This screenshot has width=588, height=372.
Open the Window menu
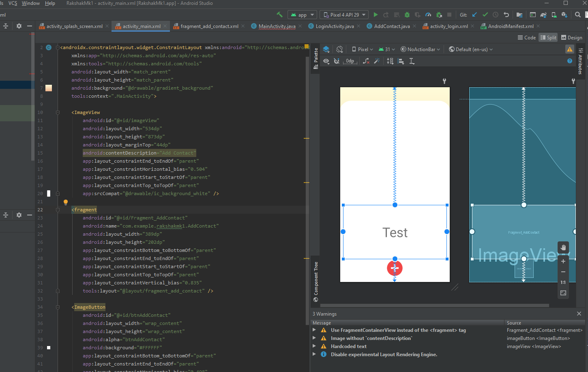coord(31,3)
